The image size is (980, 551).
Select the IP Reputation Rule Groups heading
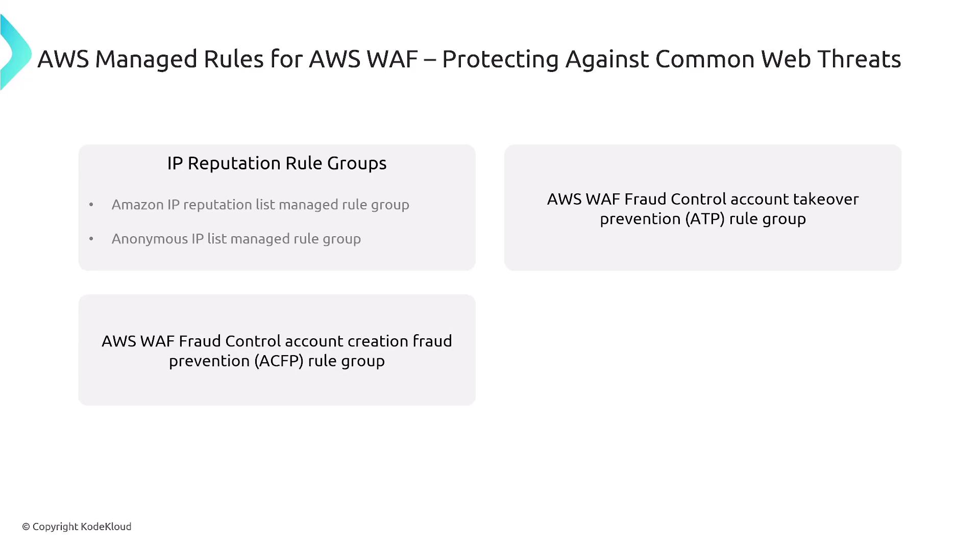coord(277,163)
